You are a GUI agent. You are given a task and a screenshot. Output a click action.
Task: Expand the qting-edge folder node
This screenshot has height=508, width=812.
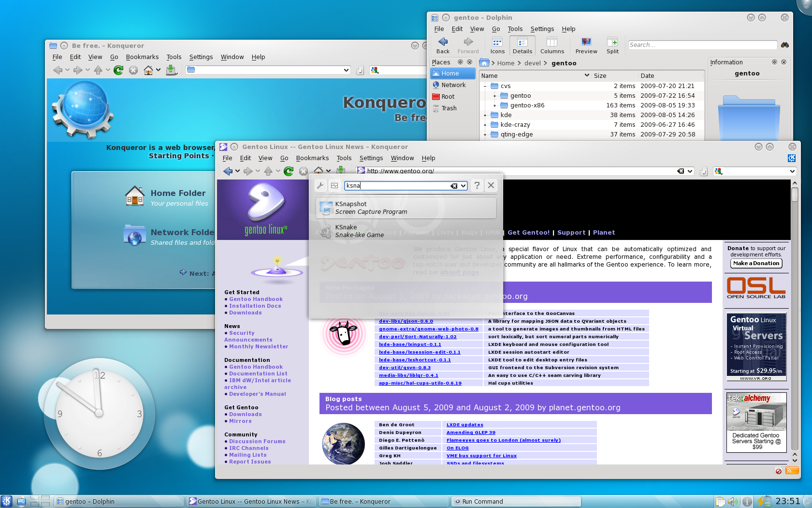click(x=485, y=134)
